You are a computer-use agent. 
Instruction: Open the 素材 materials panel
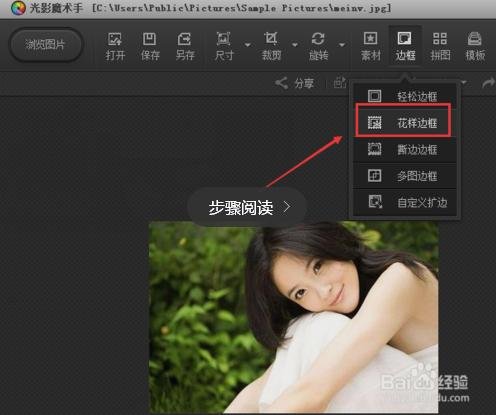click(x=371, y=46)
